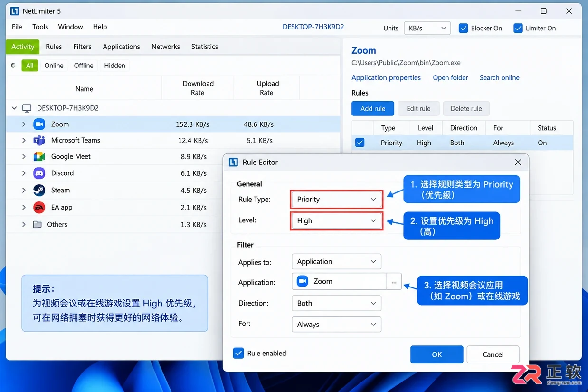This screenshot has width=588, height=392.
Task: Switch to the Networks tab
Action: coord(165,47)
